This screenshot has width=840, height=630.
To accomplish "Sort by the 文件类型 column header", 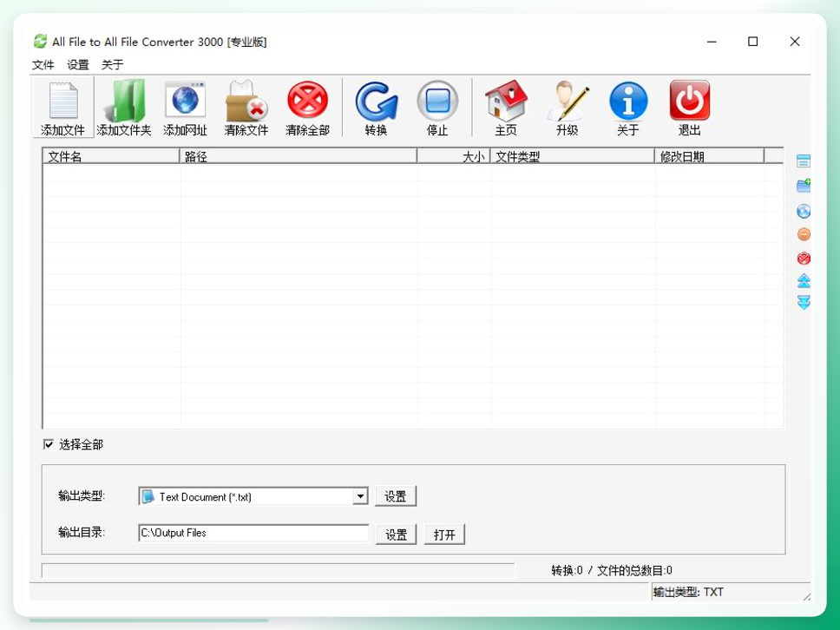I will tap(572, 156).
